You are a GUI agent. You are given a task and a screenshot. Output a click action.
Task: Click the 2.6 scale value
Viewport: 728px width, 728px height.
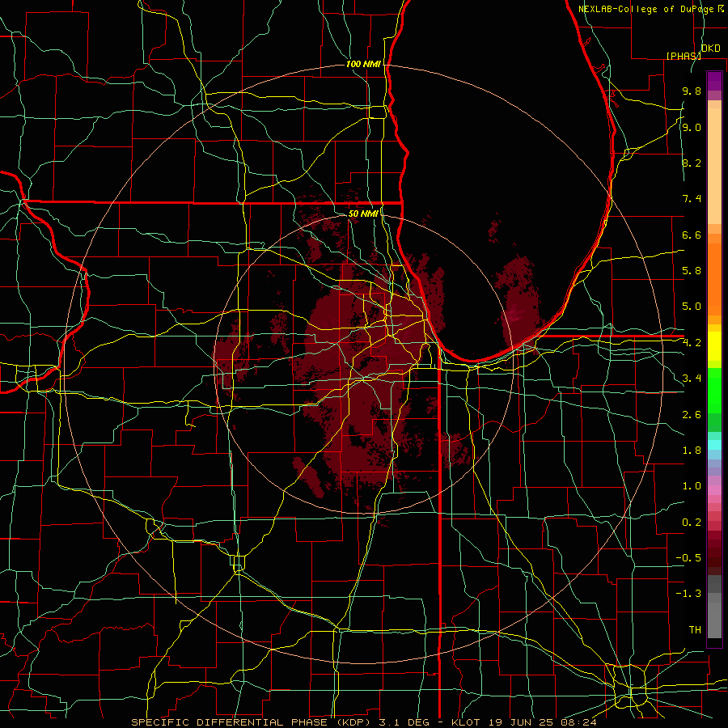click(692, 415)
